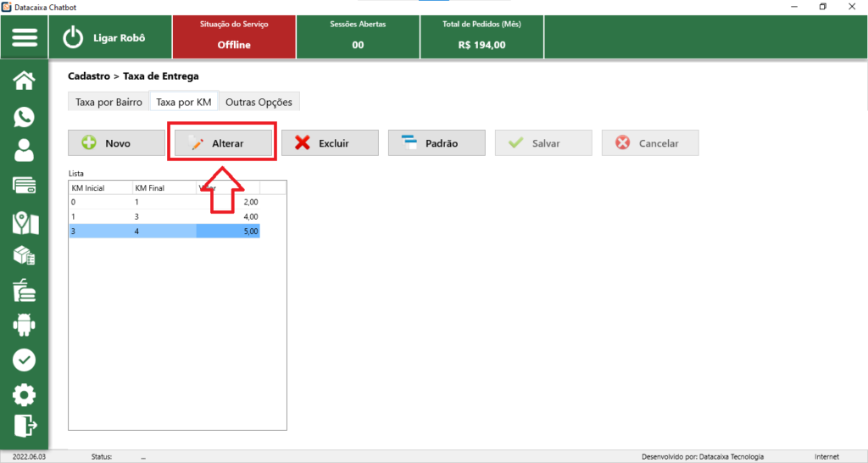This screenshot has height=463, width=868.
Task: Open the fast food menu icon
Action: (25, 291)
